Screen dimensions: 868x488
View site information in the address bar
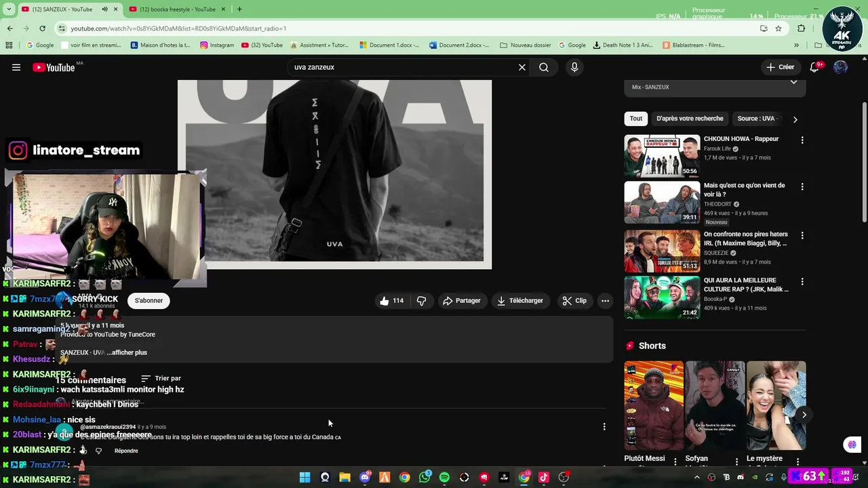click(x=62, y=28)
